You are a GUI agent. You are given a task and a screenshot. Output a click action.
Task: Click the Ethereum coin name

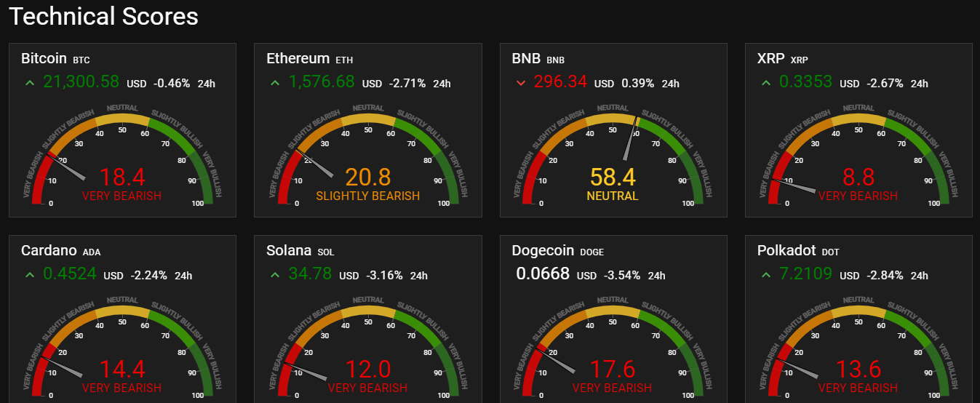pos(298,59)
